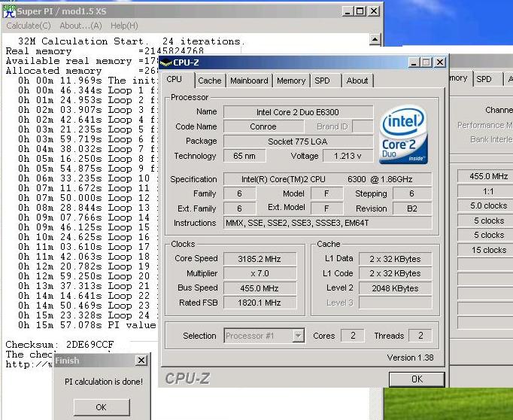Click the scroll up arrow in Super PI
This screenshot has width=513, height=420.
pos(375,40)
